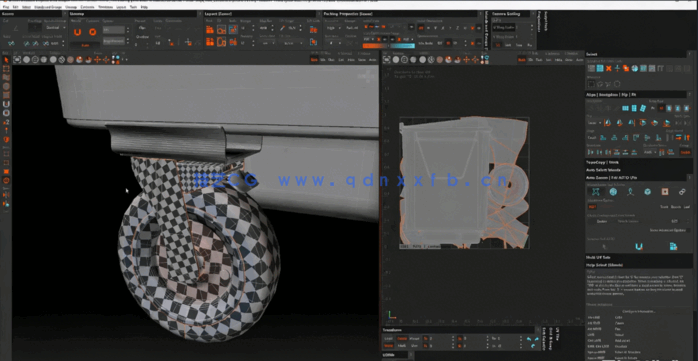Toggle the Local button in Transform panel
This screenshot has height=361, width=698.
(389, 339)
